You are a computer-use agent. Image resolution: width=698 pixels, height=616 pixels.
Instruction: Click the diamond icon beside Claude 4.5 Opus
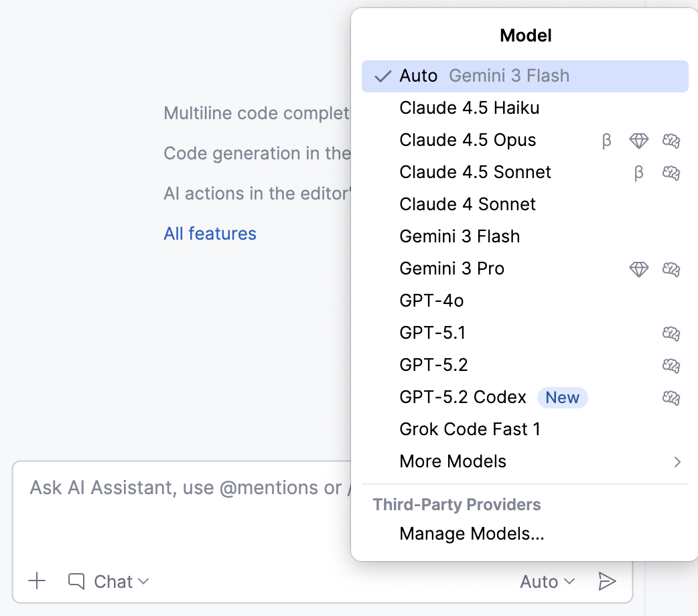(639, 141)
